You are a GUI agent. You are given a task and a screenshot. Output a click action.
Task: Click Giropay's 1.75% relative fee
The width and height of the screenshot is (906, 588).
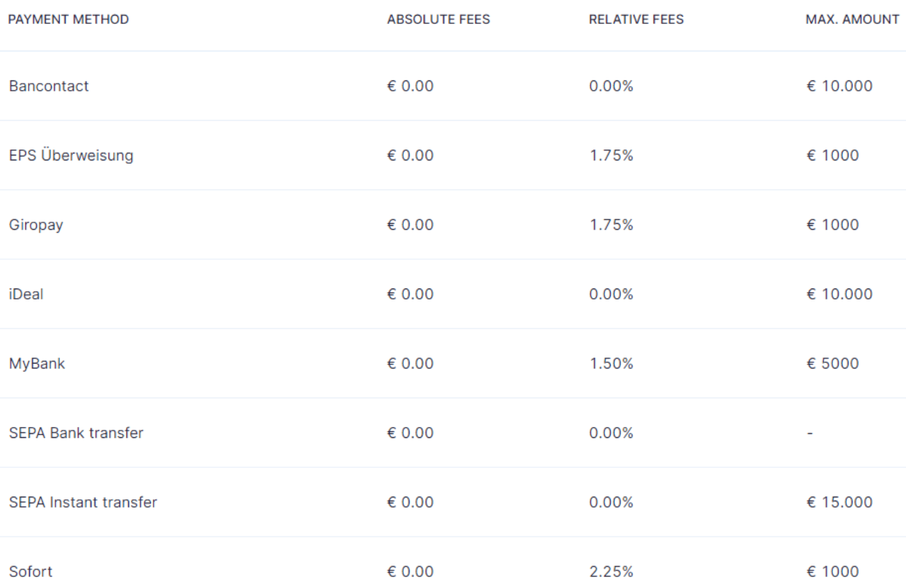(611, 225)
